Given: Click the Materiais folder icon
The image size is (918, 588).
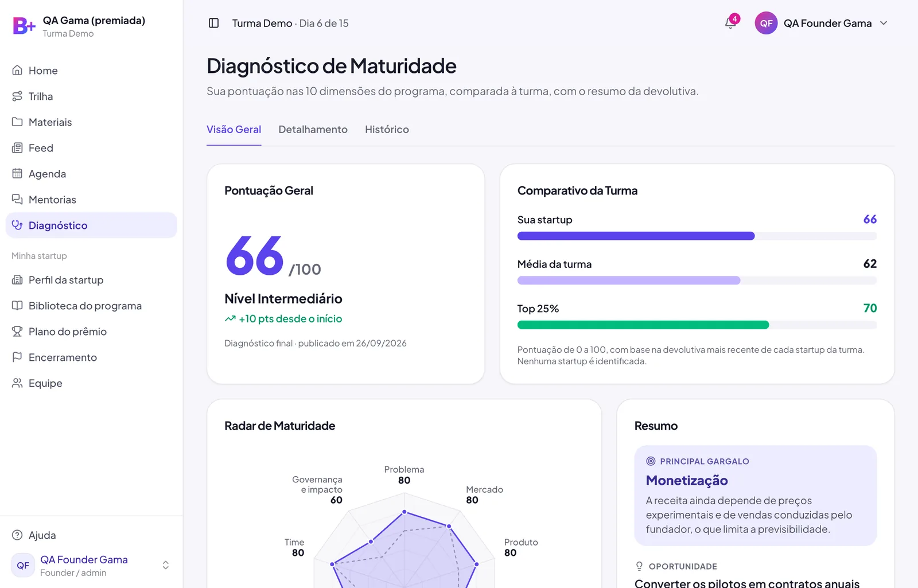Looking at the screenshot, I should click(17, 122).
